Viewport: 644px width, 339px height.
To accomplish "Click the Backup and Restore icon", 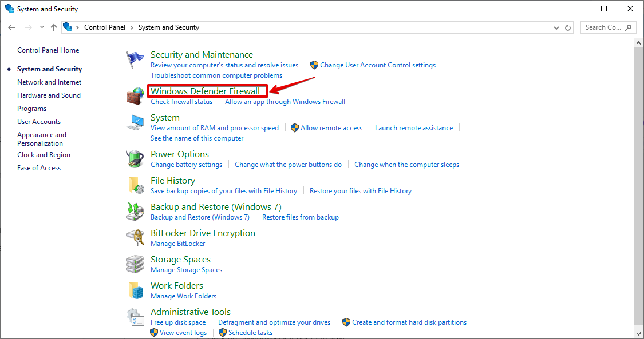I will [135, 212].
